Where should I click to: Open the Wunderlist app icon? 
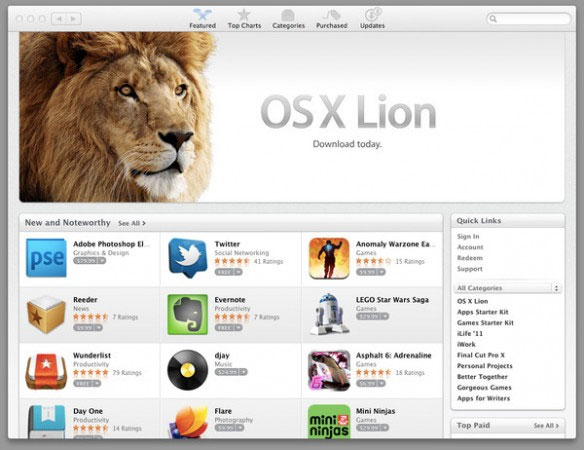click(x=46, y=370)
